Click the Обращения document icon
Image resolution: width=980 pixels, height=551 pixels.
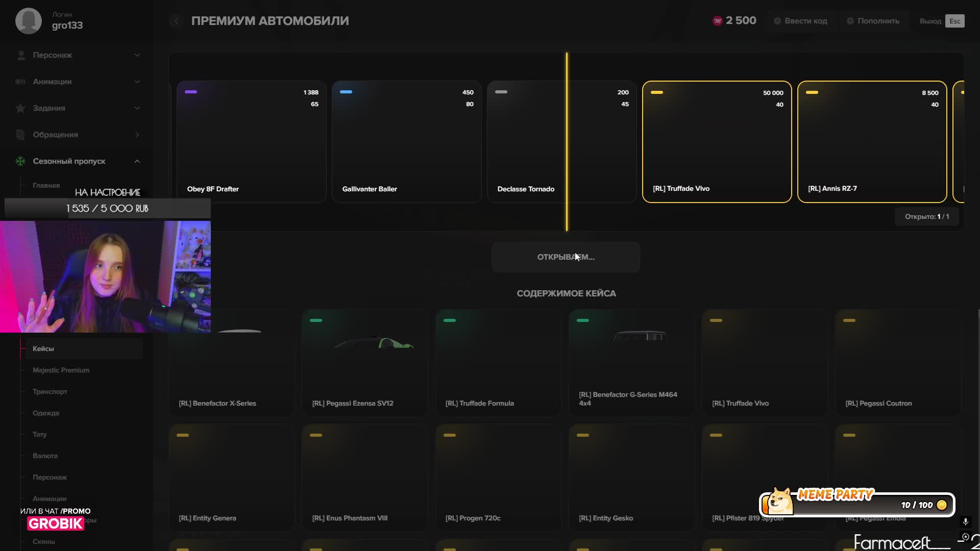pyautogui.click(x=20, y=135)
